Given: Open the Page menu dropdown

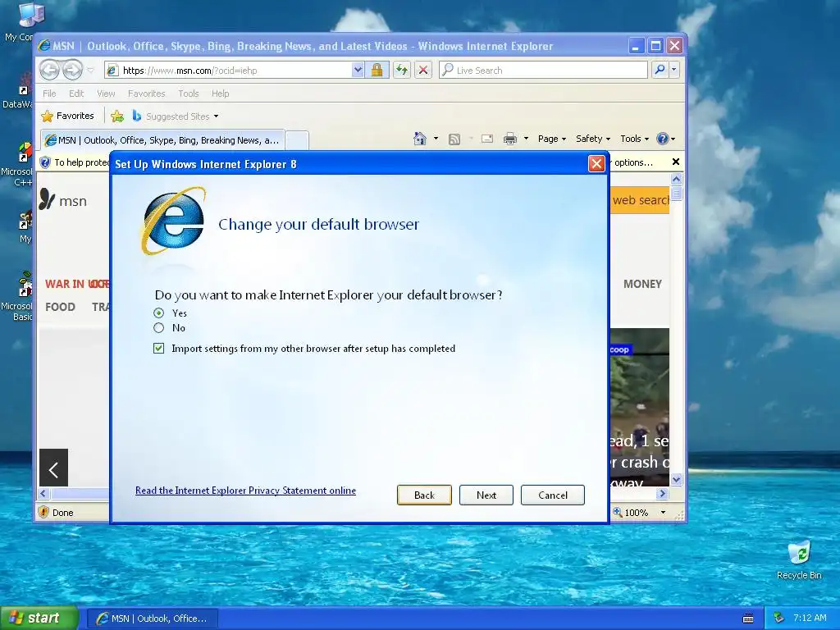Looking at the screenshot, I should click(x=552, y=139).
